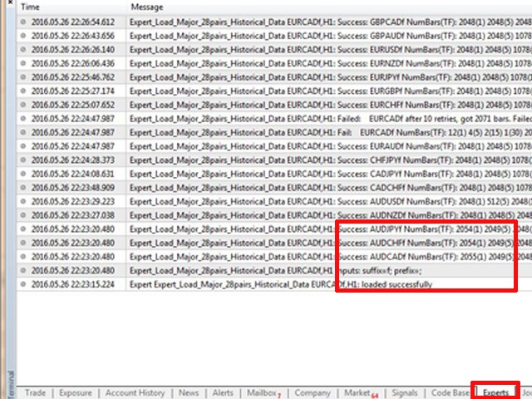The width and height of the screenshot is (532, 399).
Task: Switch to the Company tab
Action: click(x=313, y=392)
